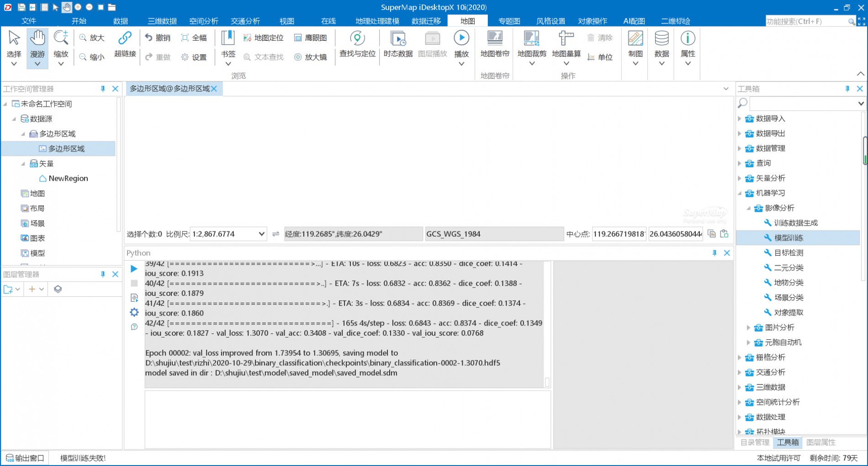This screenshot has width=868, height=466.
Task: Open the 属性 properties button
Action: point(688,48)
